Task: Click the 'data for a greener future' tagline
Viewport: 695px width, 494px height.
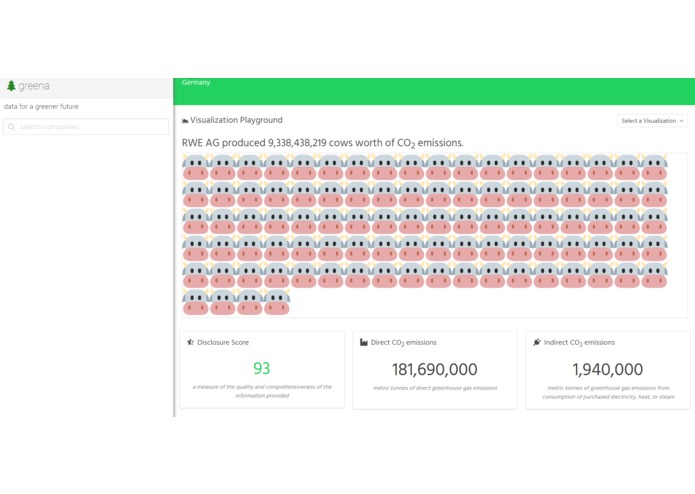Action: click(41, 106)
